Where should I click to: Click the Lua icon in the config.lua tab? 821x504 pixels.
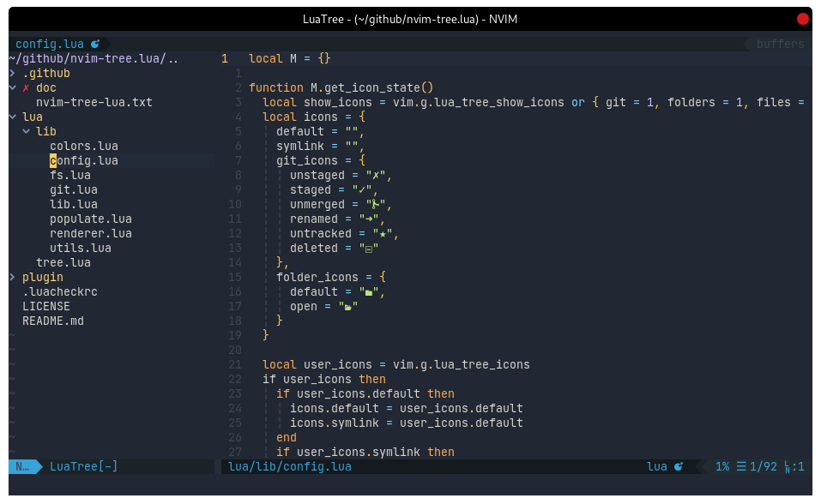[95, 44]
